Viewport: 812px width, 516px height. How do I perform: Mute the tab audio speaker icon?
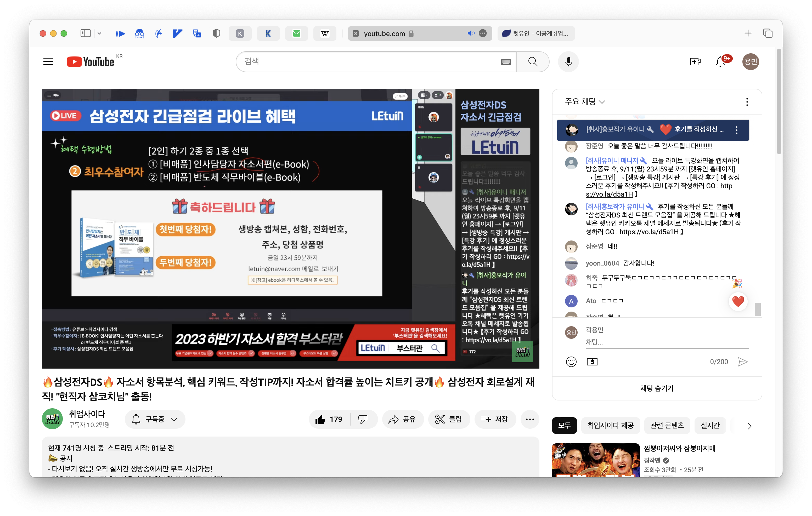tap(471, 33)
